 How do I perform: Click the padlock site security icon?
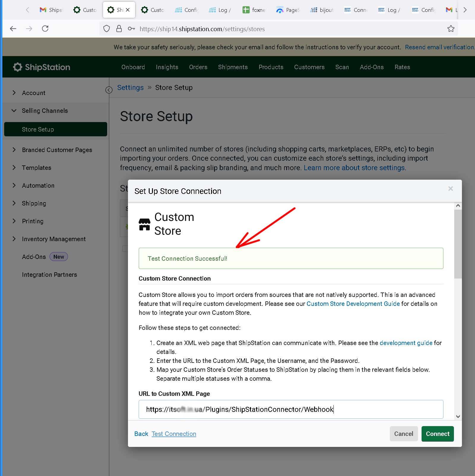click(x=119, y=29)
